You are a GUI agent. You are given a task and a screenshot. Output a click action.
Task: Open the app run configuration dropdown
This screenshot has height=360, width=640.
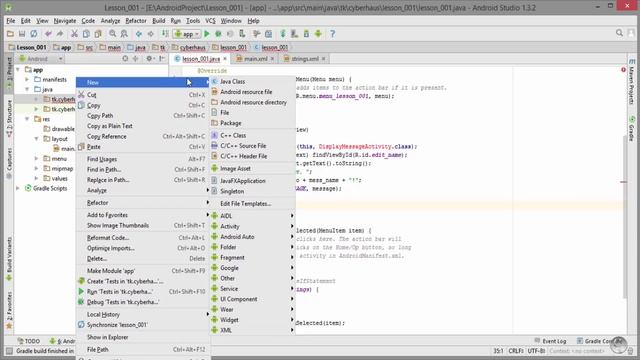click(x=187, y=34)
